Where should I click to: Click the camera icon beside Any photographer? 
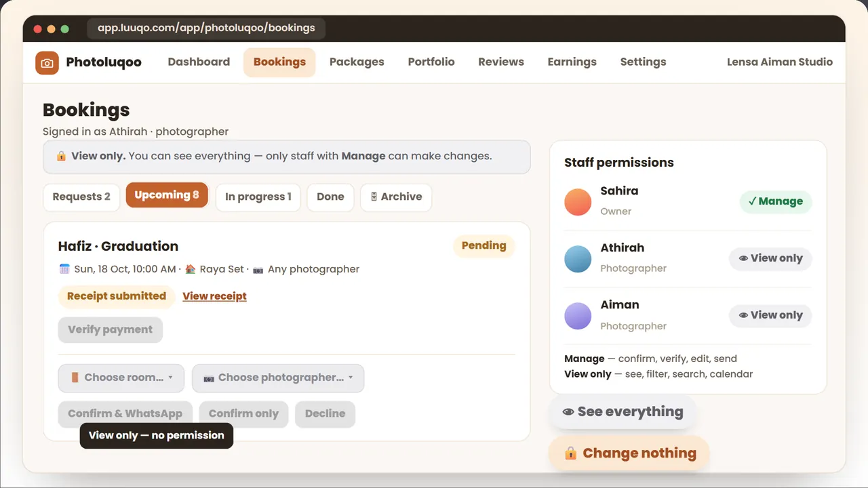[258, 269]
